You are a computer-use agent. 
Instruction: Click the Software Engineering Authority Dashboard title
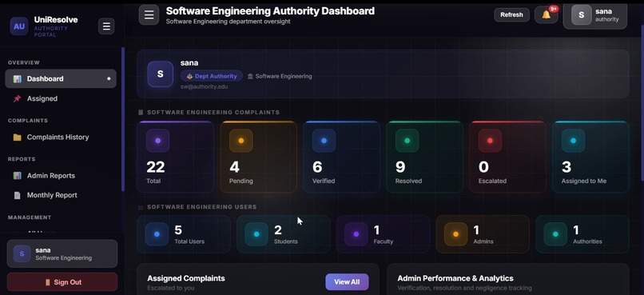click(x=270, y=10)
